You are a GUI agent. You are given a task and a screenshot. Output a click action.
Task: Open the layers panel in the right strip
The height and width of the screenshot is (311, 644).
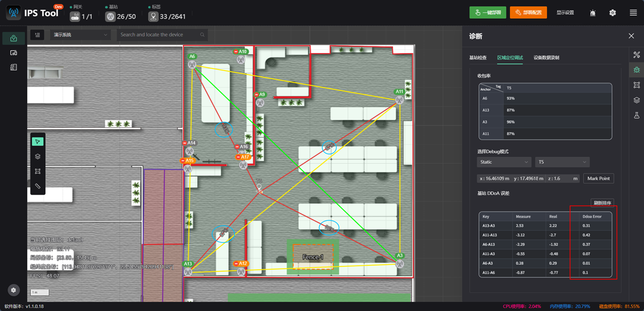pos(637,100)
